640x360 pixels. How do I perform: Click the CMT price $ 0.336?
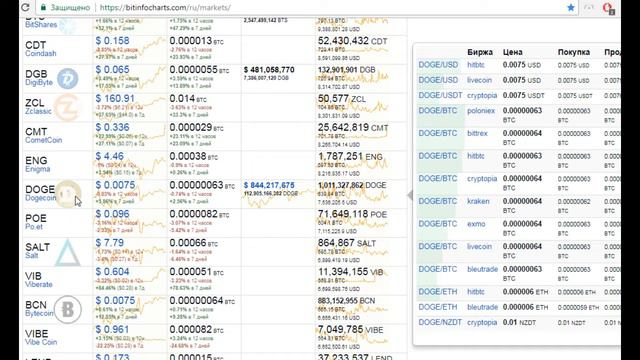pyautogui.click(x=112, y=127)
